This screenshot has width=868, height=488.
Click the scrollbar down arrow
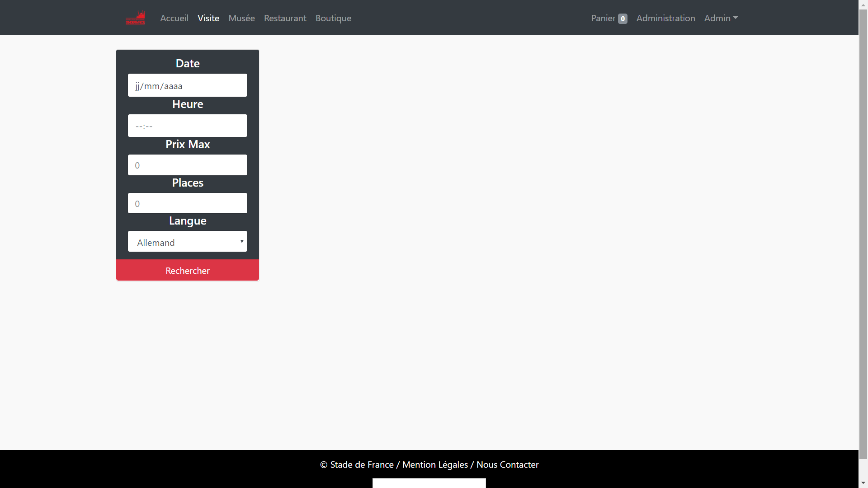[x=863, y=483]
